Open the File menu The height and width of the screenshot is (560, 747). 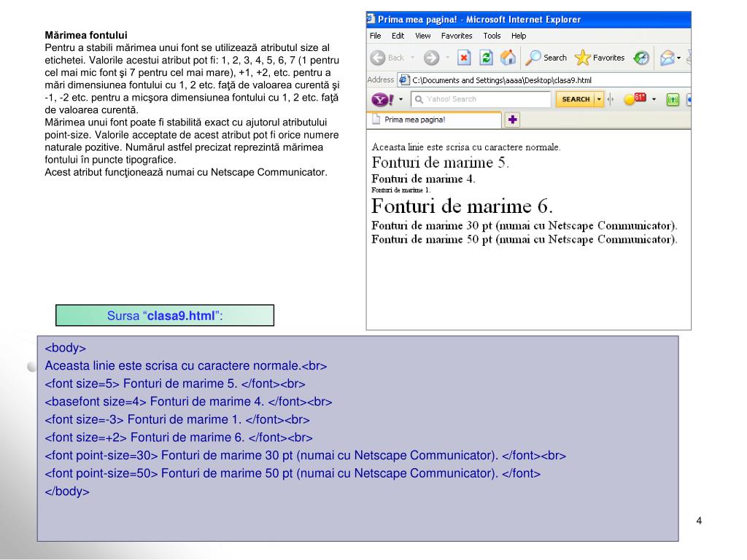(376, 36)
